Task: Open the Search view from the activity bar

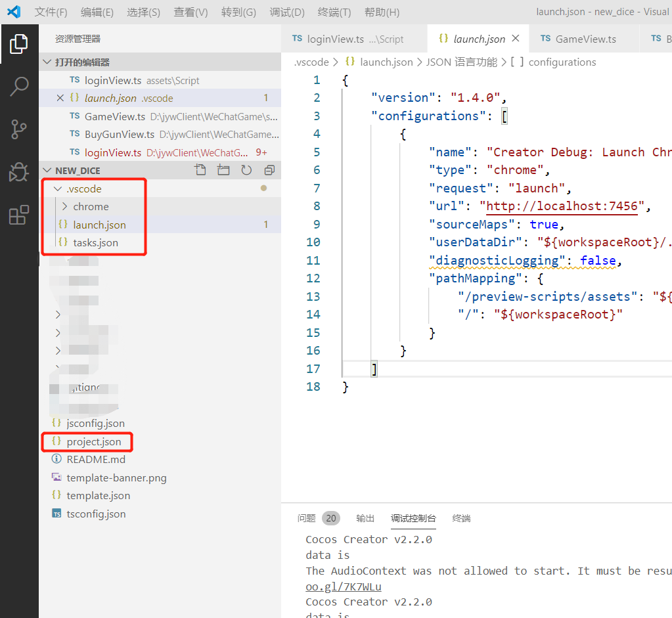Action: [19, 86]
